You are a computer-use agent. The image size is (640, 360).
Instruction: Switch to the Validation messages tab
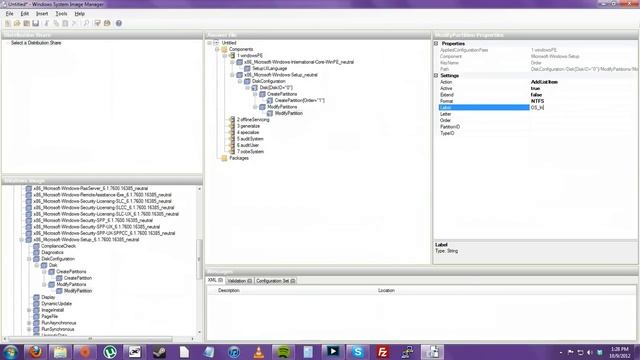pos(240,281)
